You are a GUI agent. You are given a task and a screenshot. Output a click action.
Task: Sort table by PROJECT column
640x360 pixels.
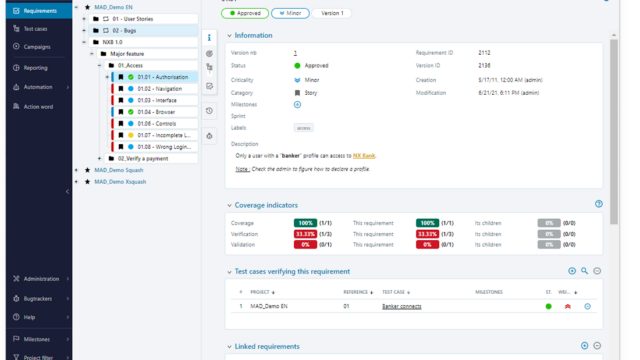(x=262, y=292)
